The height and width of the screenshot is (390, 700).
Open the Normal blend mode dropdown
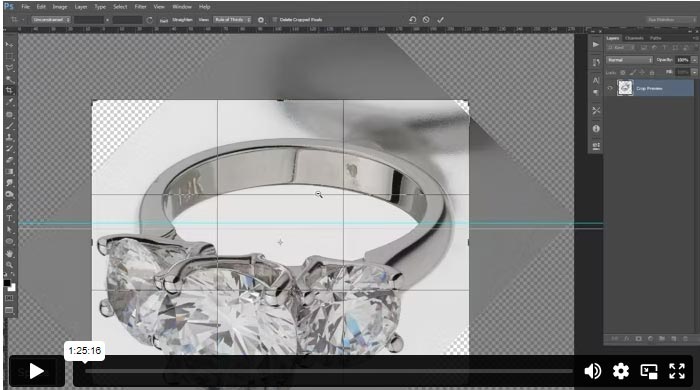pos(629,60)
